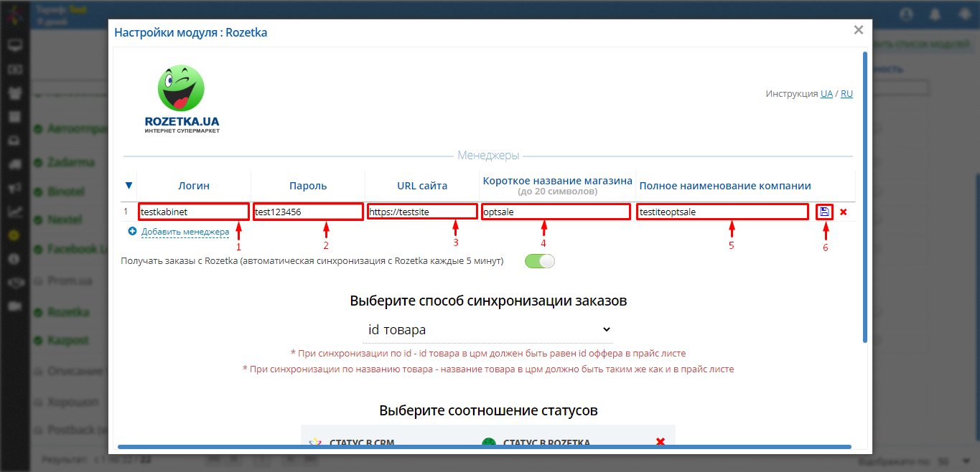Close the Rozetka module settings dialog
This screenshot has width=980, height=472.
point(858,30)
